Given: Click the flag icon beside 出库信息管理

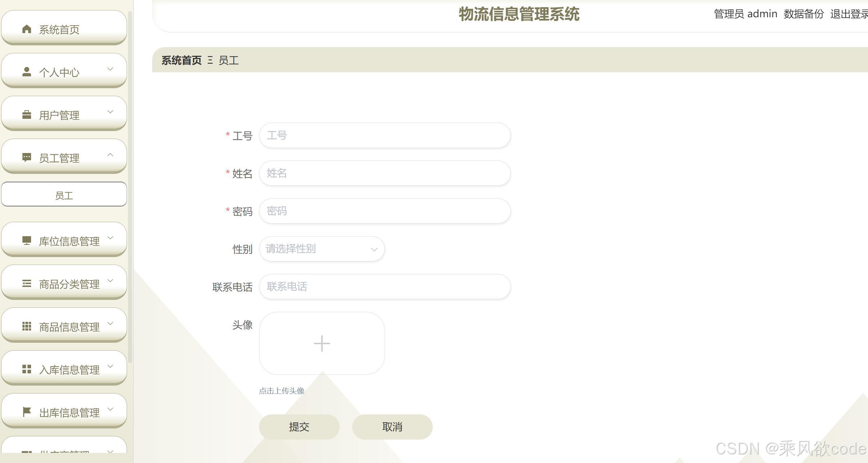Looking at the screenshot, I should 27,412.
